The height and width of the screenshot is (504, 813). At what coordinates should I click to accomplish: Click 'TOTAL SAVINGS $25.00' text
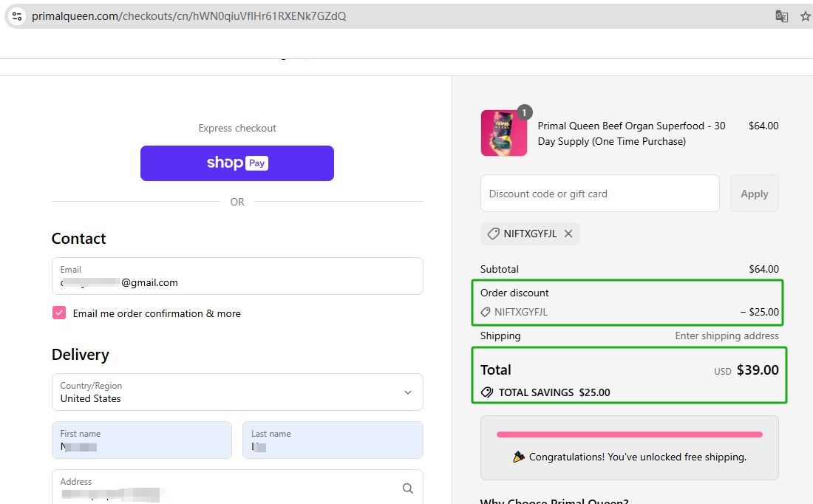(x=554, y=392)
